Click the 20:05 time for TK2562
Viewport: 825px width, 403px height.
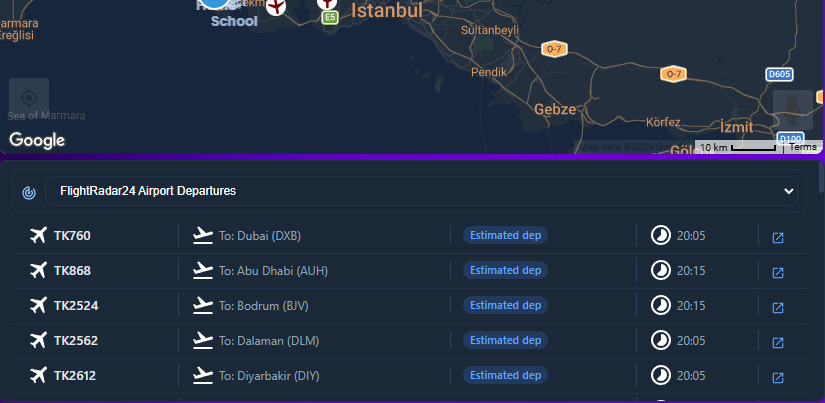(x=691, y=341)
